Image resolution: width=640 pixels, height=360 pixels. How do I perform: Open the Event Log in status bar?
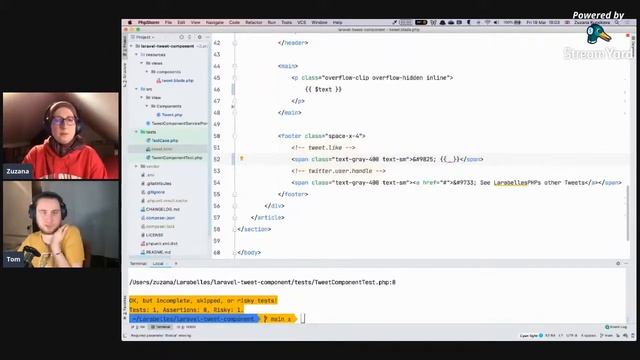pos(616,327)
